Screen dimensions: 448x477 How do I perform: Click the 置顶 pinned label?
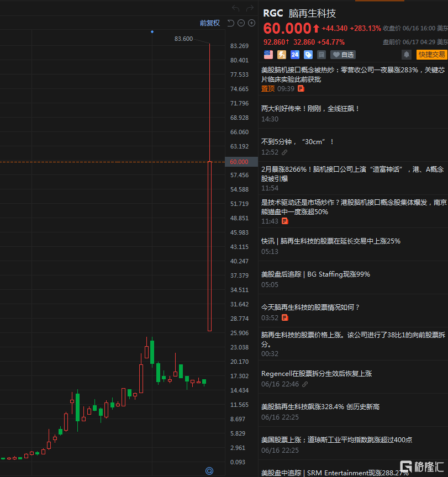point(268,89)
